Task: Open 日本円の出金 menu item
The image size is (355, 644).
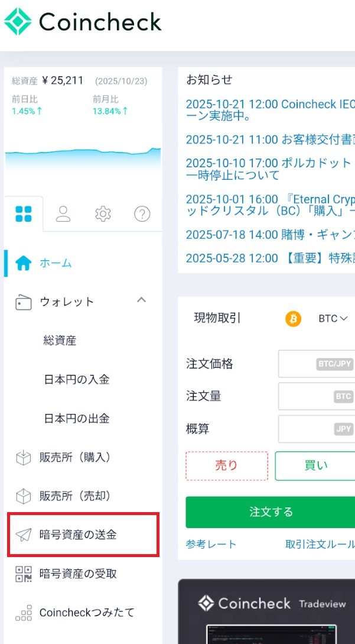Action: coord(77,419)
